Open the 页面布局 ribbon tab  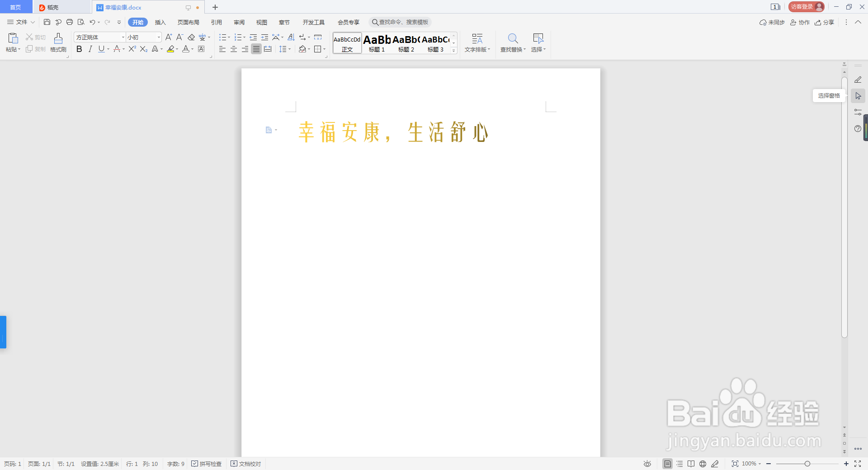coord(189,22)
